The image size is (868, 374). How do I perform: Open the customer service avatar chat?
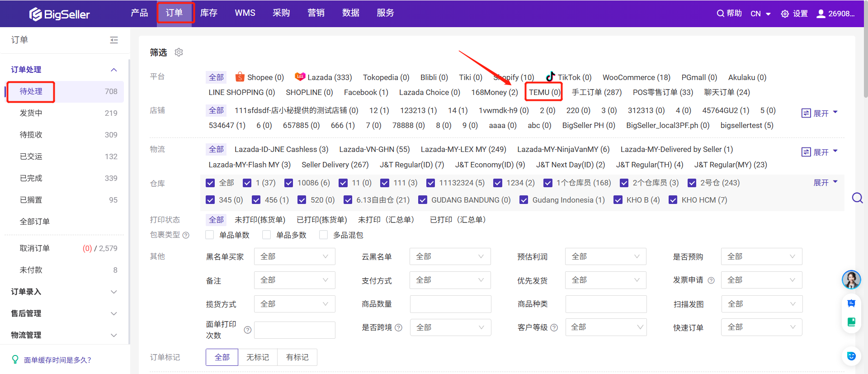[x=851, y=279]
